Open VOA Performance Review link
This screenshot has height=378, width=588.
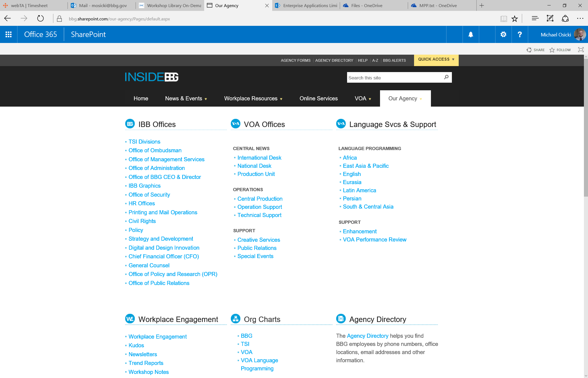point(375,240)
